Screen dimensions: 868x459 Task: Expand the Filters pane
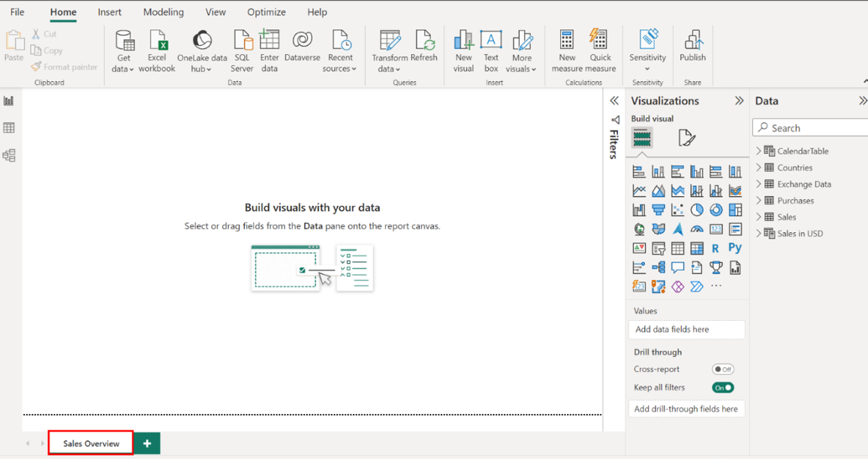tap(614, 101)
